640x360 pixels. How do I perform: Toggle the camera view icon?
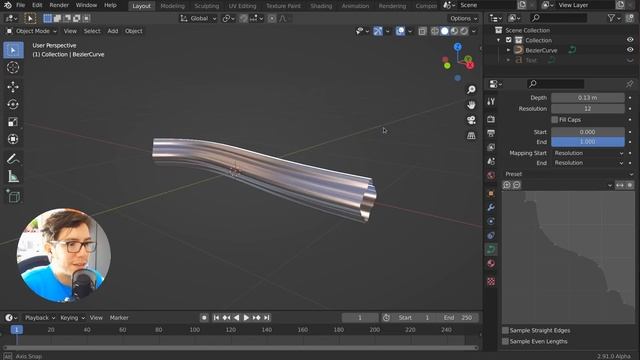(471, 120)
